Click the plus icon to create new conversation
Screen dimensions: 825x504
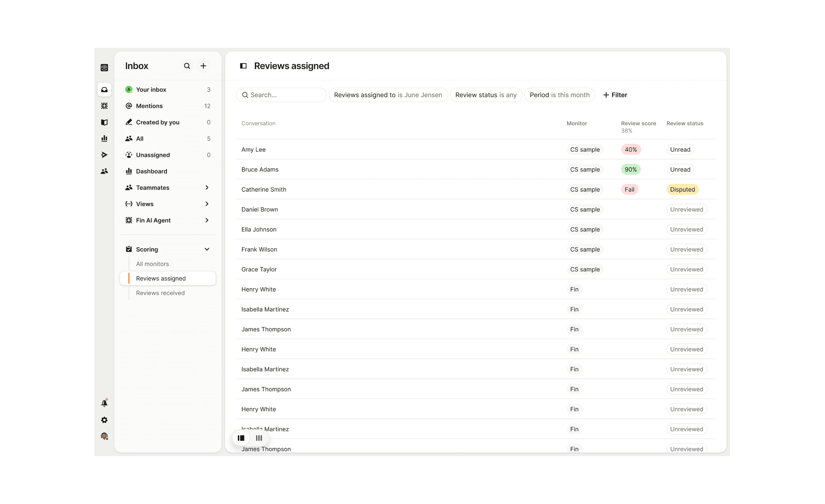coord(203,66)
